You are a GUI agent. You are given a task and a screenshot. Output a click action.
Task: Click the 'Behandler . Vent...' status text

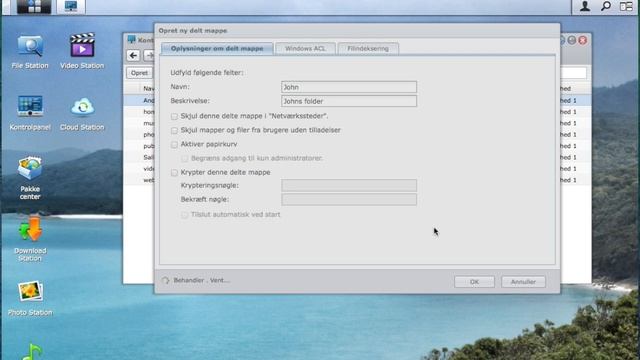tap(202, 280)
